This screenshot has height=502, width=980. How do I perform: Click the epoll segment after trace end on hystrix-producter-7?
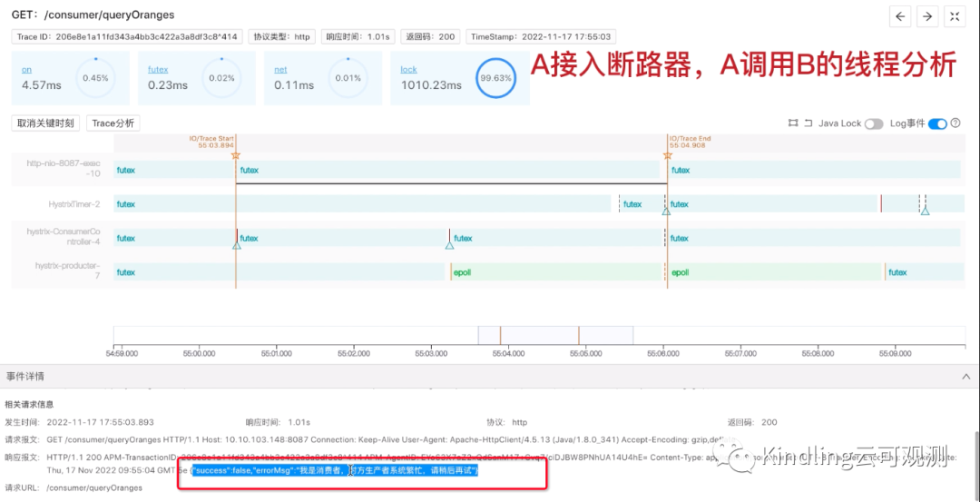coord(774,272)
